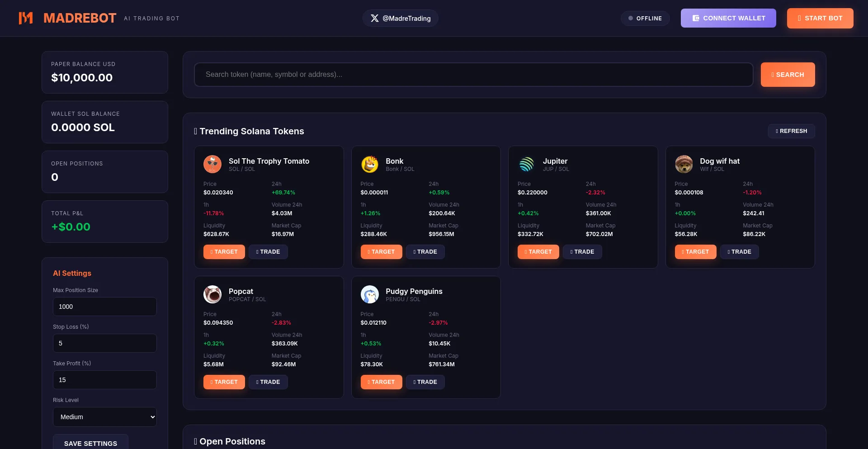This screenshot has width=868, height=449.
Task: Click the Pudgy Penguins token icon
Action: tap(369, 294)
